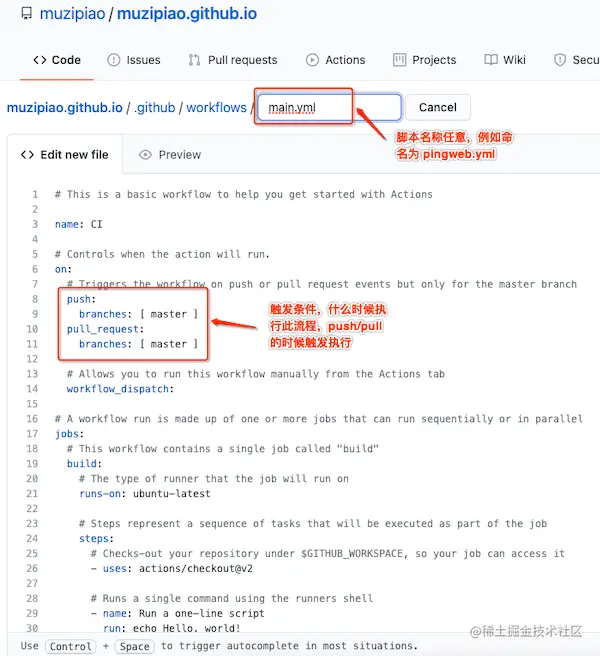Click the Pull requests branch icon

[194, 60]
